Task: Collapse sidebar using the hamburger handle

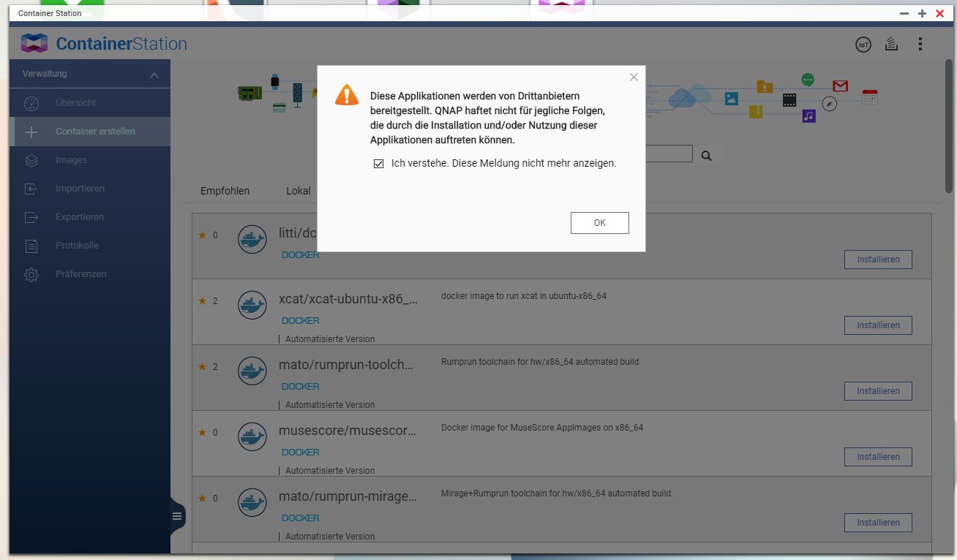Action: coord(177,516)
